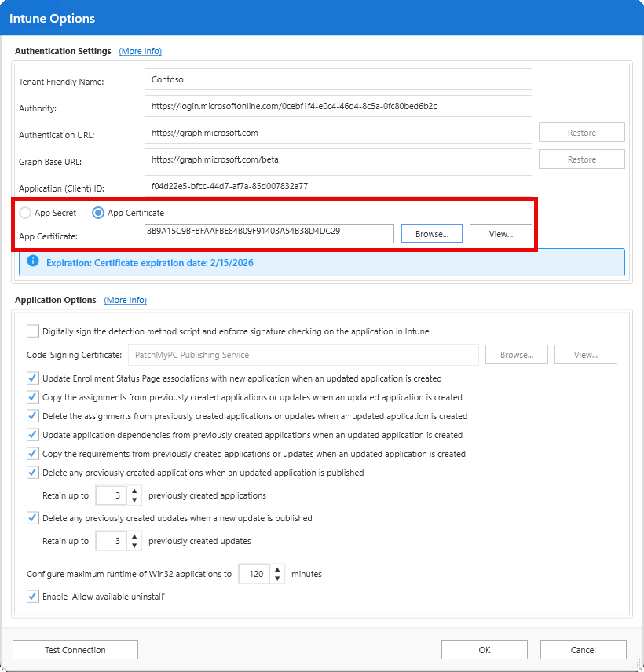
Task: Uncheck 'Delete any previously created updates' option
Action: (x=32, y=517)
